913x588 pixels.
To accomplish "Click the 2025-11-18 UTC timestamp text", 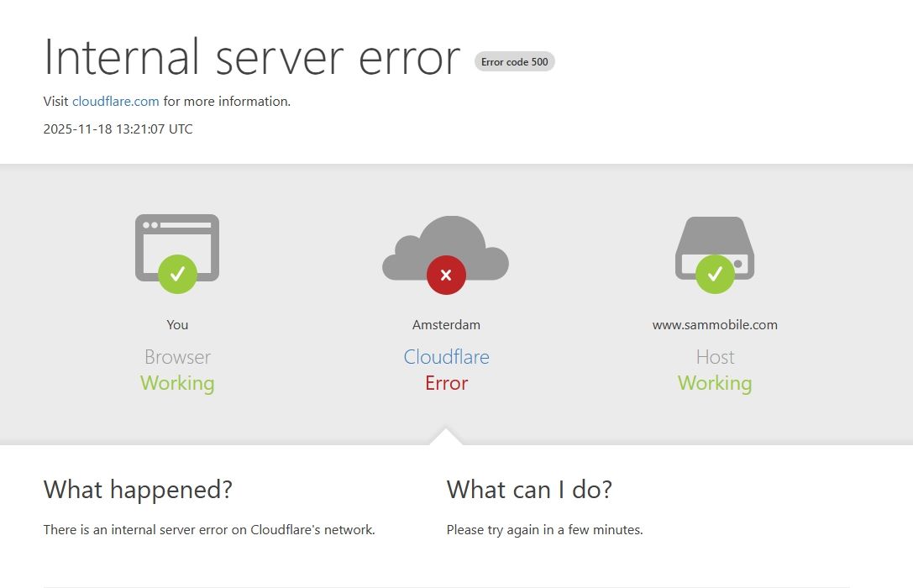I will [118, 129].
